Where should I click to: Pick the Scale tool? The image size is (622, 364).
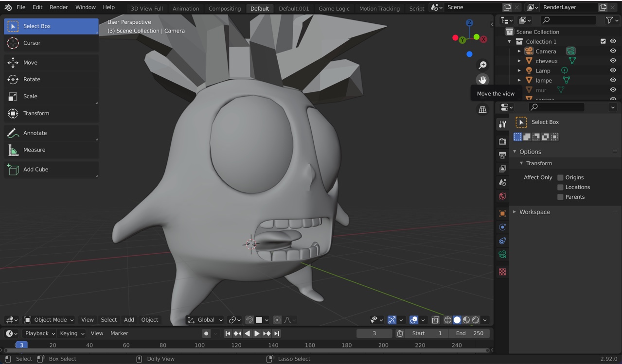[x=51, y=96]
